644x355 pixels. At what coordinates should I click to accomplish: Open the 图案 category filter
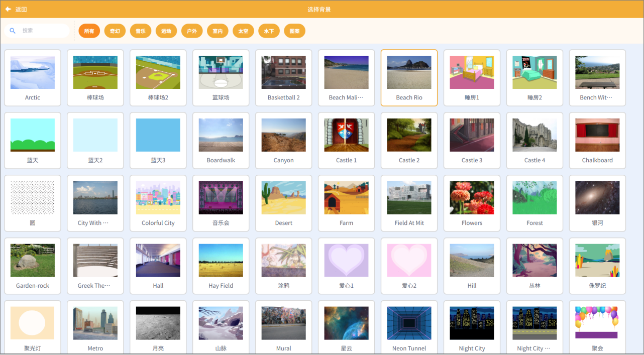point(294,31)
